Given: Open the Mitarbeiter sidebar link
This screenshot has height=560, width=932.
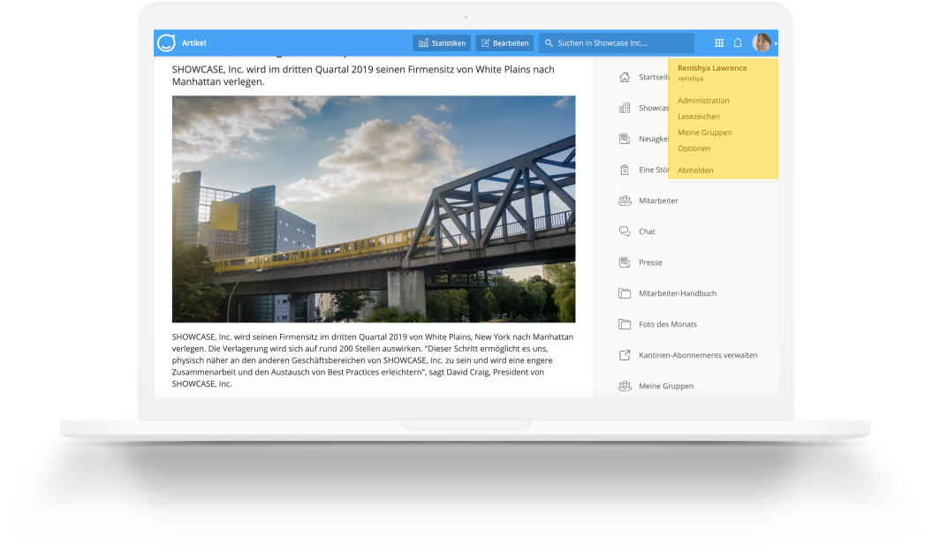Looking at the screenshot, I should pyautogui.click(x=658, y=201).
